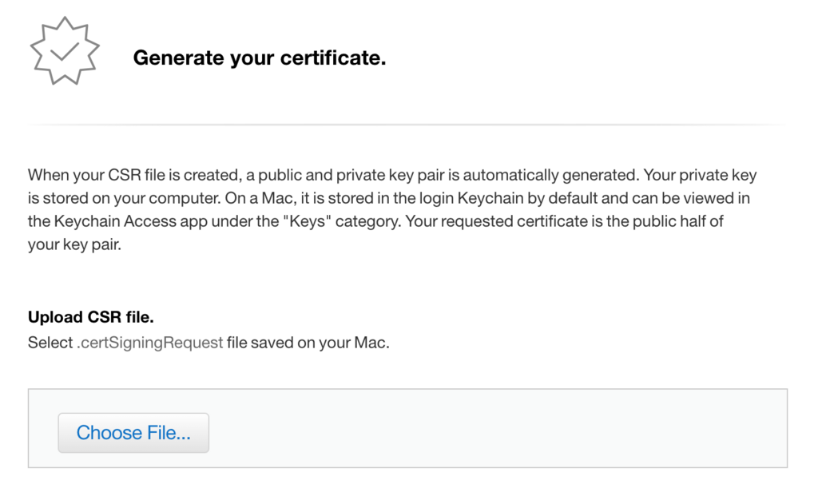
Task: Click the phrase "is stored on your computer"
Action: 124,198
